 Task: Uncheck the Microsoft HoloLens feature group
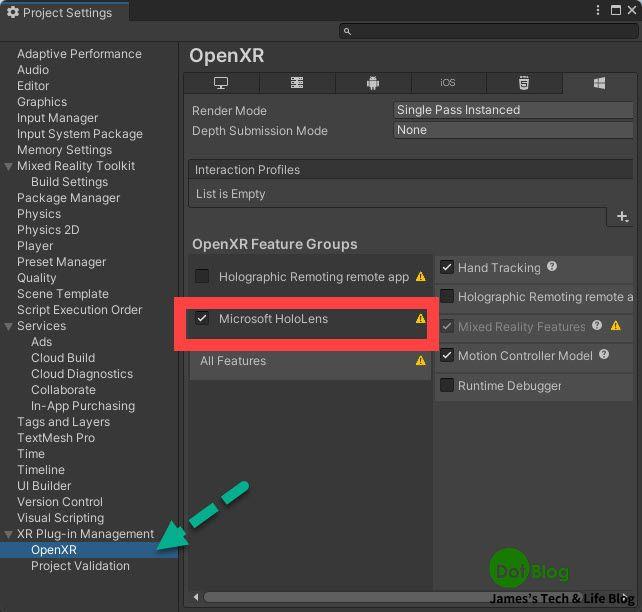tap(202, 318)
